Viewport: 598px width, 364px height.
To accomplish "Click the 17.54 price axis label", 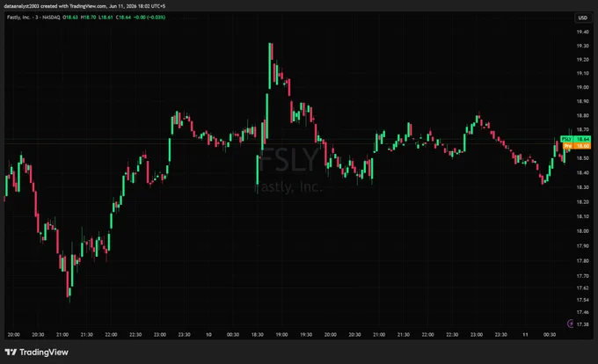I will click(582, 301).
